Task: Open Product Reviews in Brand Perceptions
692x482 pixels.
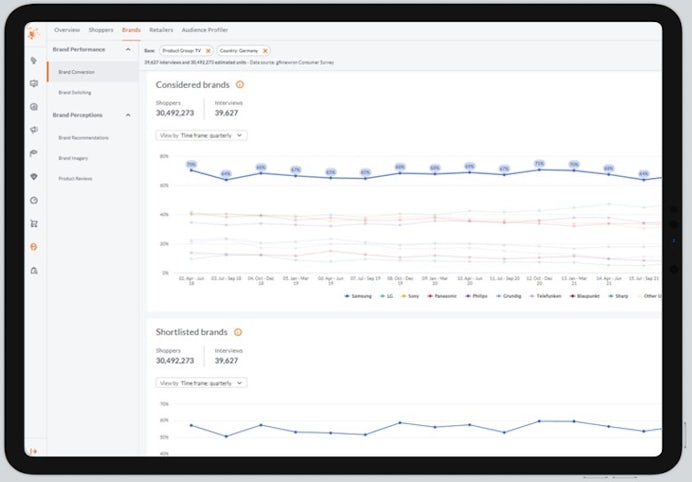Action: click(x=76, y=178)
